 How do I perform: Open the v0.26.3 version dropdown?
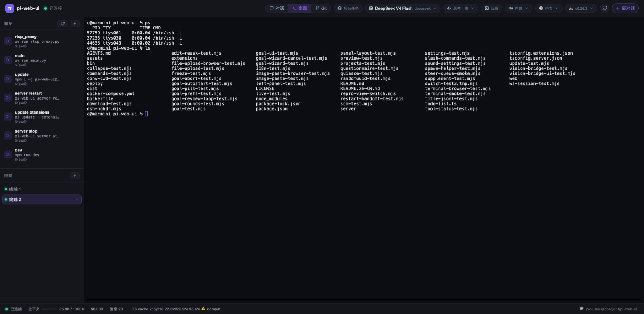tap(581, 8)
